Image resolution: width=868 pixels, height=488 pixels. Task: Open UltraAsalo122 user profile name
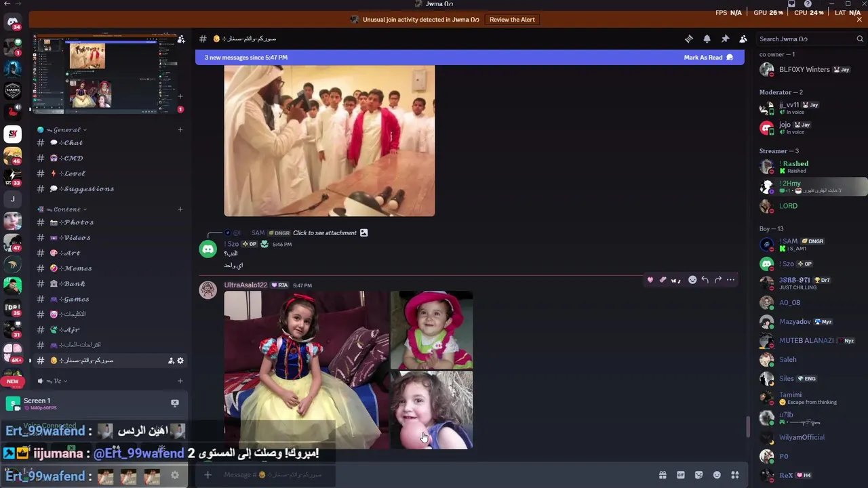(245, 285)
